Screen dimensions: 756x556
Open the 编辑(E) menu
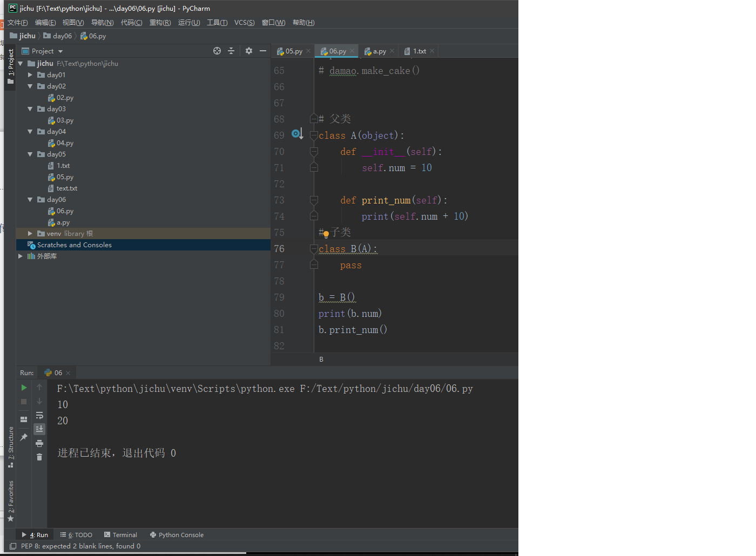(x=45, y=23)
